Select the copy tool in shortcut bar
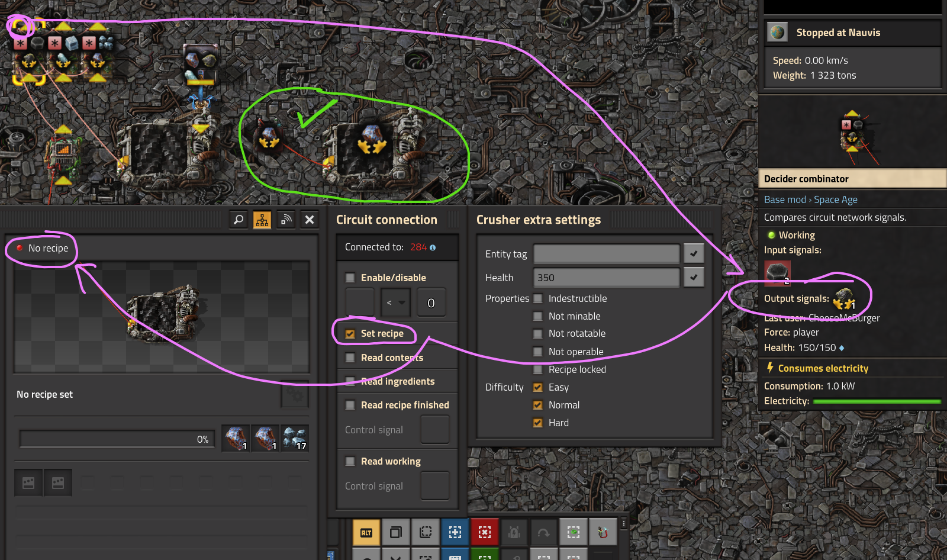Viewport: 947px width, 560px height. pyautogui.click(x=396, y=532)
